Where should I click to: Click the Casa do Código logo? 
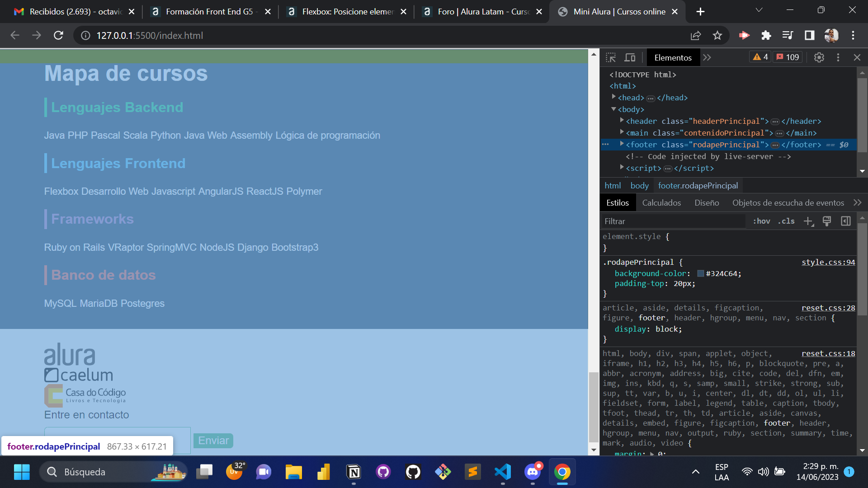[85, 395]
